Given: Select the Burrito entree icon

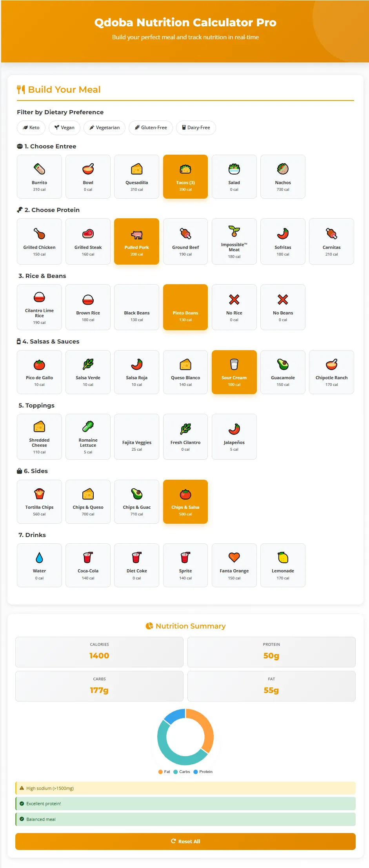Looking at the screenshot, I should point(39,169).
